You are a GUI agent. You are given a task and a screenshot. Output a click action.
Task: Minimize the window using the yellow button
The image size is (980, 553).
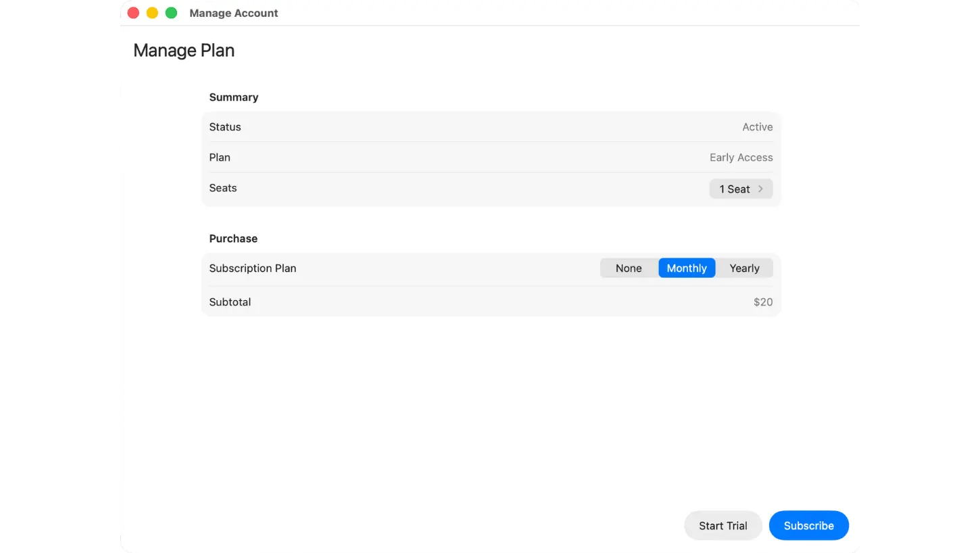(152, 13)
